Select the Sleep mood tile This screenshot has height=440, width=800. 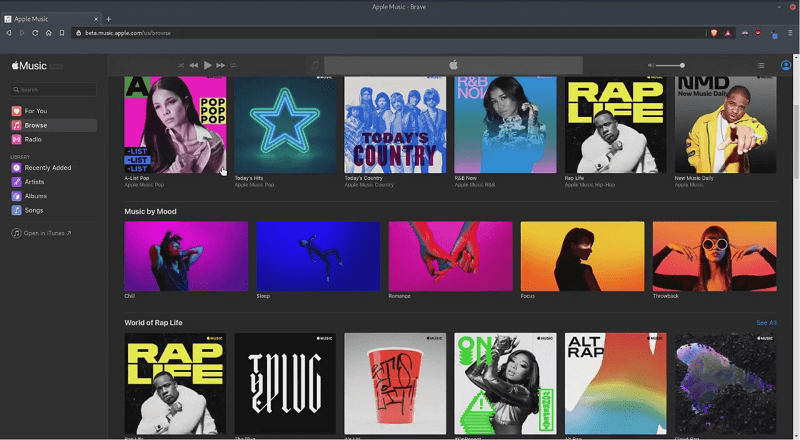click(x=318, y=256)
